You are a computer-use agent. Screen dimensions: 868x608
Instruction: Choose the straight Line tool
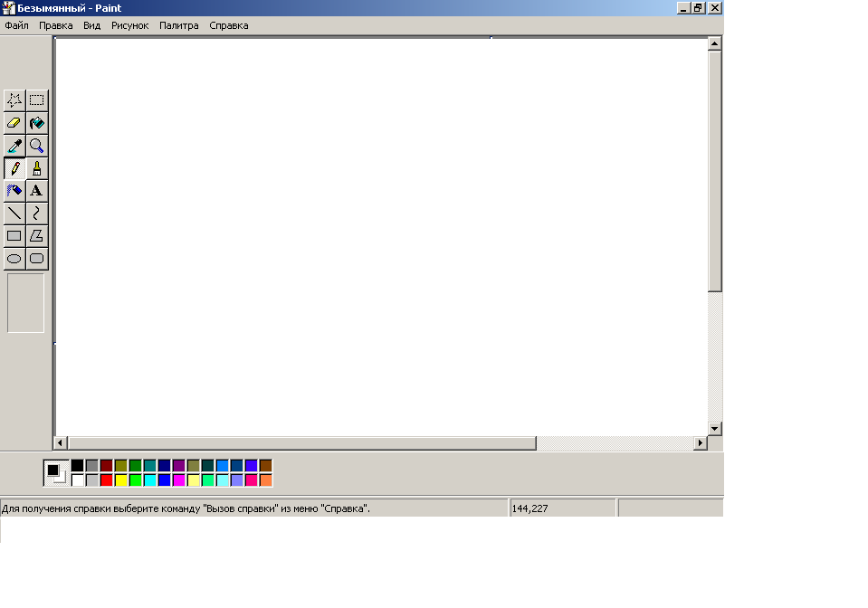14,214
